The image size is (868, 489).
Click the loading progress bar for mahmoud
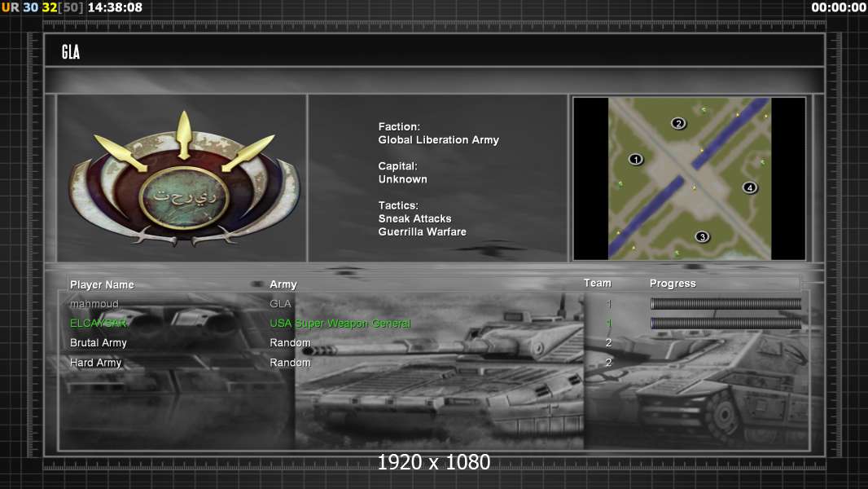coord(726,303)
